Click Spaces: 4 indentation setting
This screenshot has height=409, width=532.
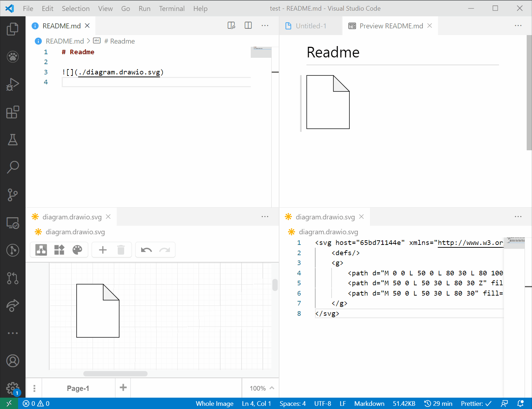point(293,403)
